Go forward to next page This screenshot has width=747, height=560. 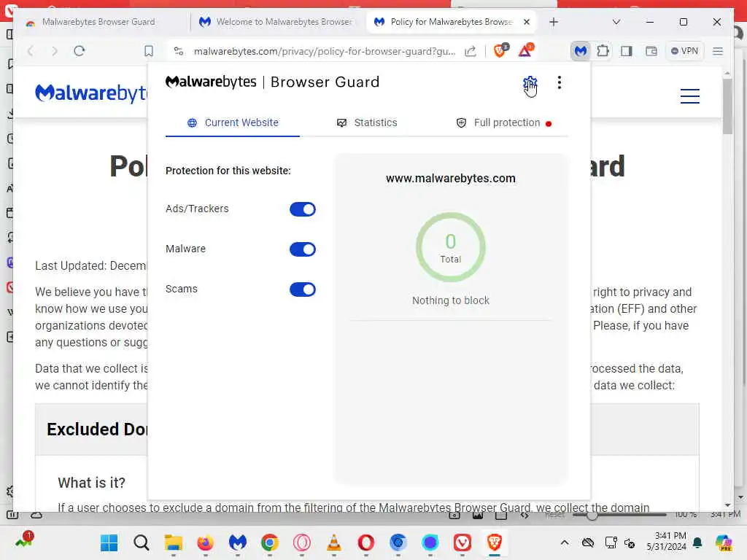54,51
